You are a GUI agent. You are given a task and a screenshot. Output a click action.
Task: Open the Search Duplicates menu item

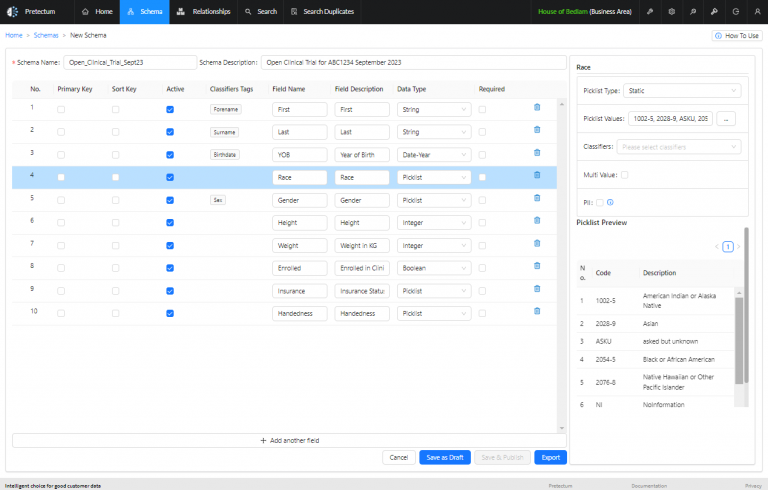322,12
